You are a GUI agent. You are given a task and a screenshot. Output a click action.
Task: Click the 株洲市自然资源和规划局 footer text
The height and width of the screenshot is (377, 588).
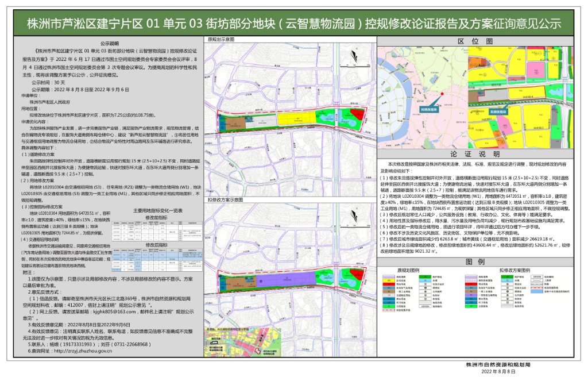[498, 366]
